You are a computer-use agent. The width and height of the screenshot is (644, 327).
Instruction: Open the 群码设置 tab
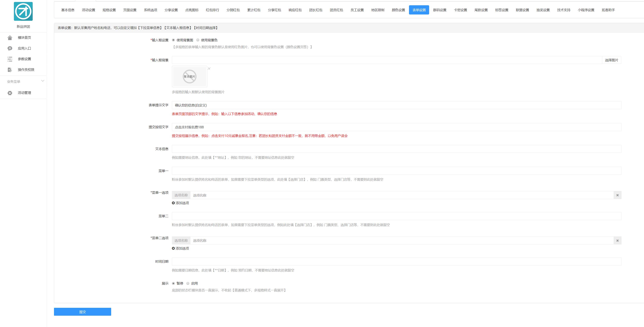pos(440,10)
